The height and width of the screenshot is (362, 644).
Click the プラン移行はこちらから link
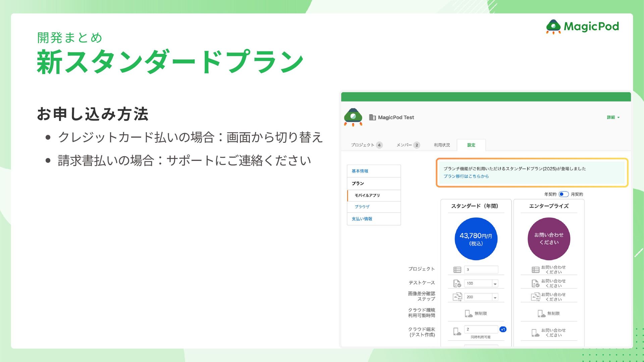[x=466, y=176]
